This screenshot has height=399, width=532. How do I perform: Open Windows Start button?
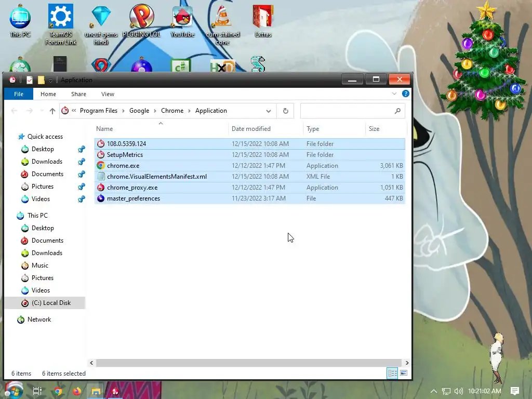(14, 390)
